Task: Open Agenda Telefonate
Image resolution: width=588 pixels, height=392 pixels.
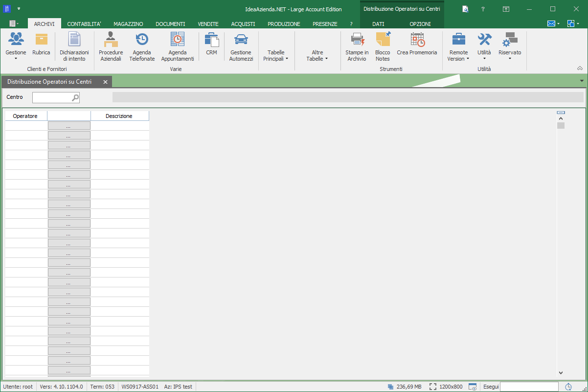Action: (142, 39)
